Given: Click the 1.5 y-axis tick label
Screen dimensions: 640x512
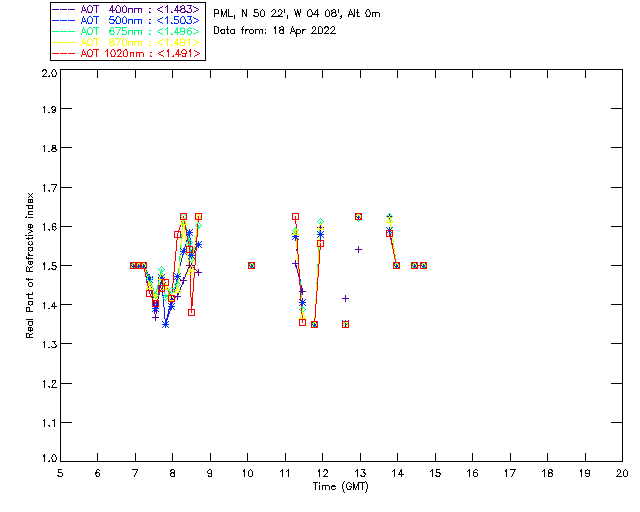Looking at the screenshot, I should point(49,266).
